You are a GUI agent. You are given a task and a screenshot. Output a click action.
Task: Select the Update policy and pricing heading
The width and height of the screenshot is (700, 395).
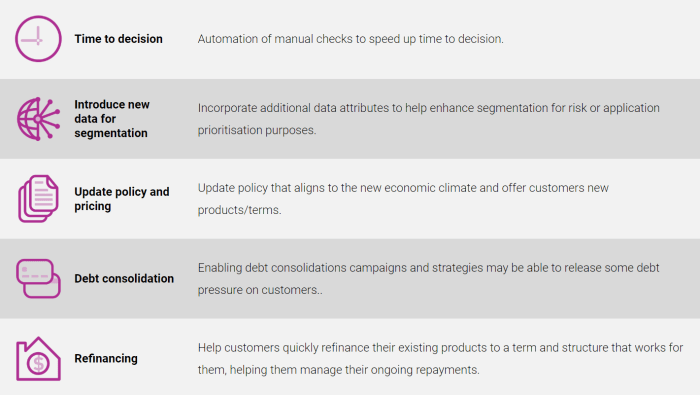122,199
